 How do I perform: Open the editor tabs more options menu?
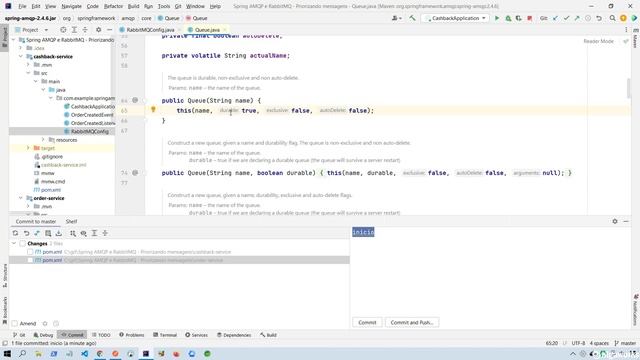coord(626,30)
